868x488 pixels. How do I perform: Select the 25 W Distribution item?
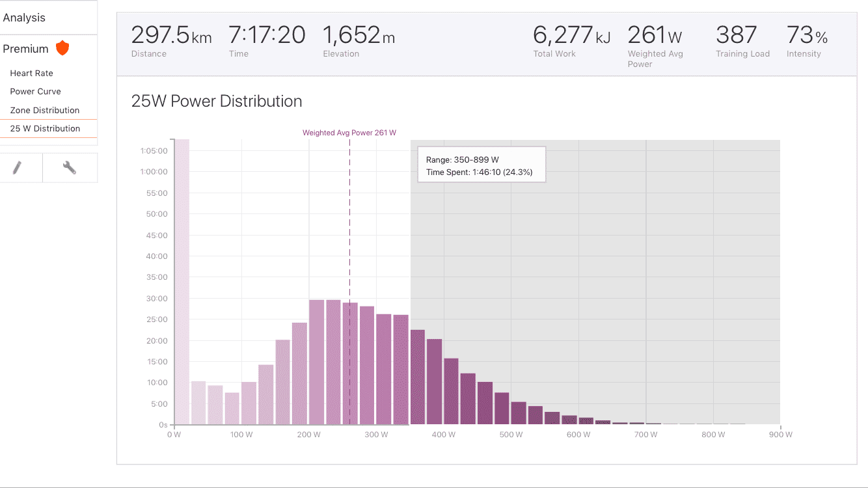pyautogui.click(x=45, y=128)
